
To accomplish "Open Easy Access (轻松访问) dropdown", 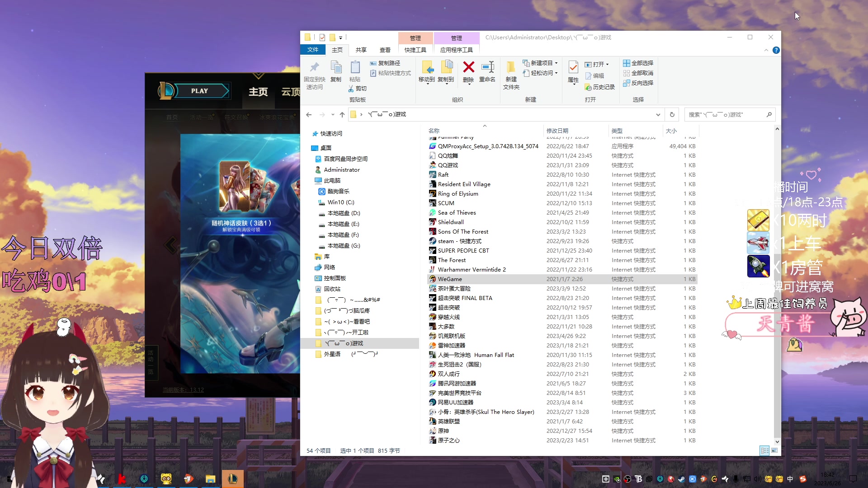I will (540, 73).
